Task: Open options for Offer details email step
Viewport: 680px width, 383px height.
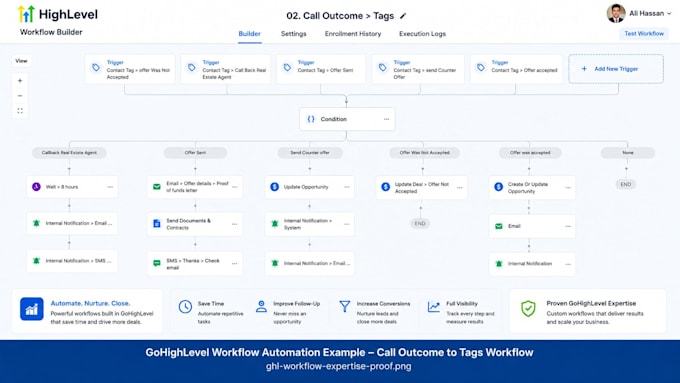Action: click(x=235, y=187)
